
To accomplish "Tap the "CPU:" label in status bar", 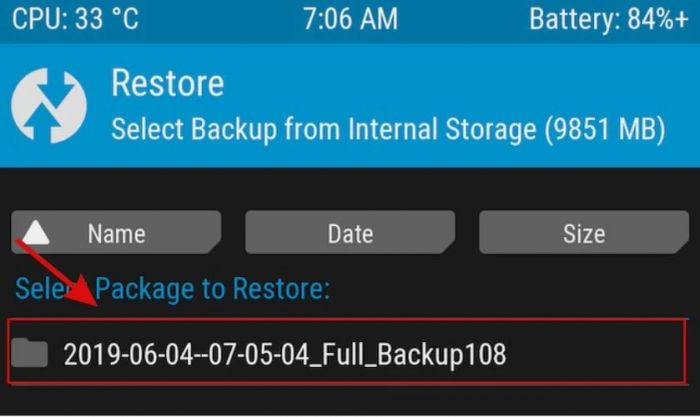I will pyautogui.click(x=39, y=19).
